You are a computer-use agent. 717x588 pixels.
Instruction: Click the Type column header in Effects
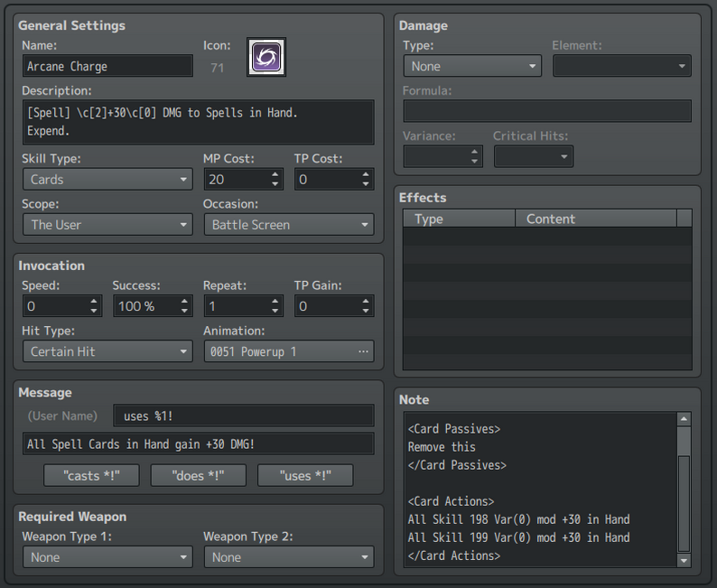point(459,219)
